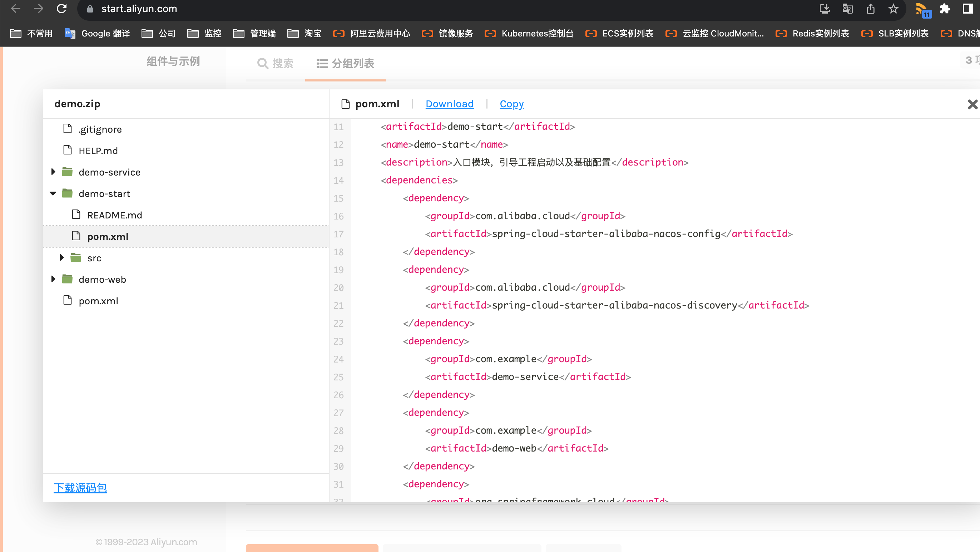Click the lock icon in the address bar
This screenshot has height=552, width=980.
pos(90,9)
